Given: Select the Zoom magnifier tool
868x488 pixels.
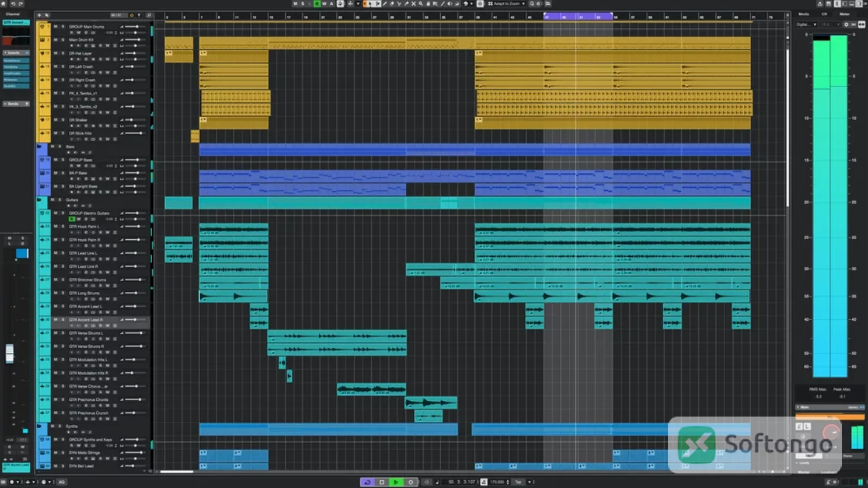Looking at the screenshot, I should click(x=421, y=4).
